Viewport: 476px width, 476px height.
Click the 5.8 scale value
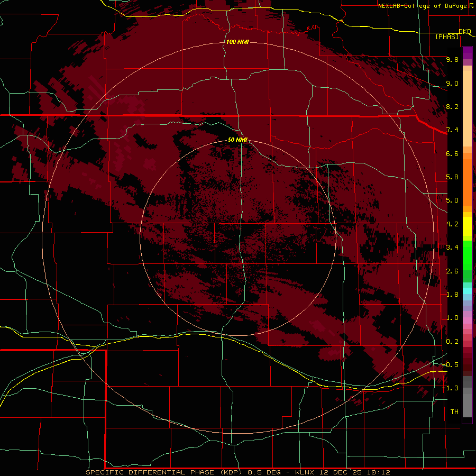[x=452, y=177]
